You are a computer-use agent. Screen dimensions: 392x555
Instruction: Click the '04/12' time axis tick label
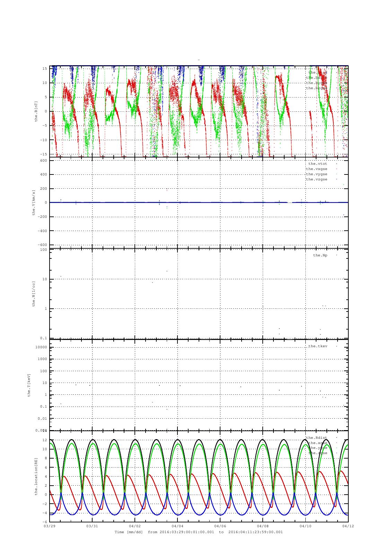[348, 526]
